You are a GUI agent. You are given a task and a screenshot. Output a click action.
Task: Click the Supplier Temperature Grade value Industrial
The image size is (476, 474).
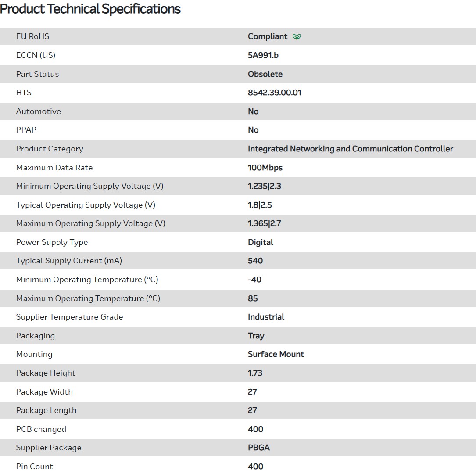tap(266, 317)
